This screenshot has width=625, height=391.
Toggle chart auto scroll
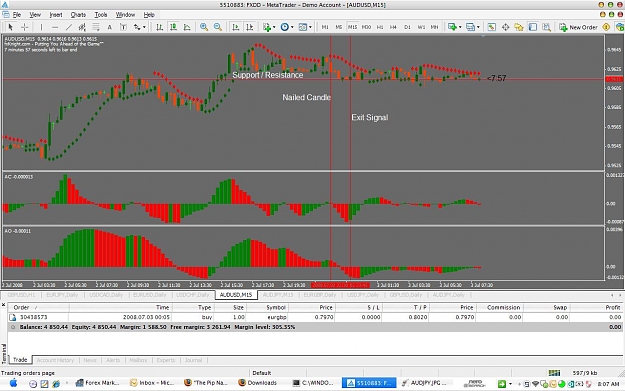(236, 27)
